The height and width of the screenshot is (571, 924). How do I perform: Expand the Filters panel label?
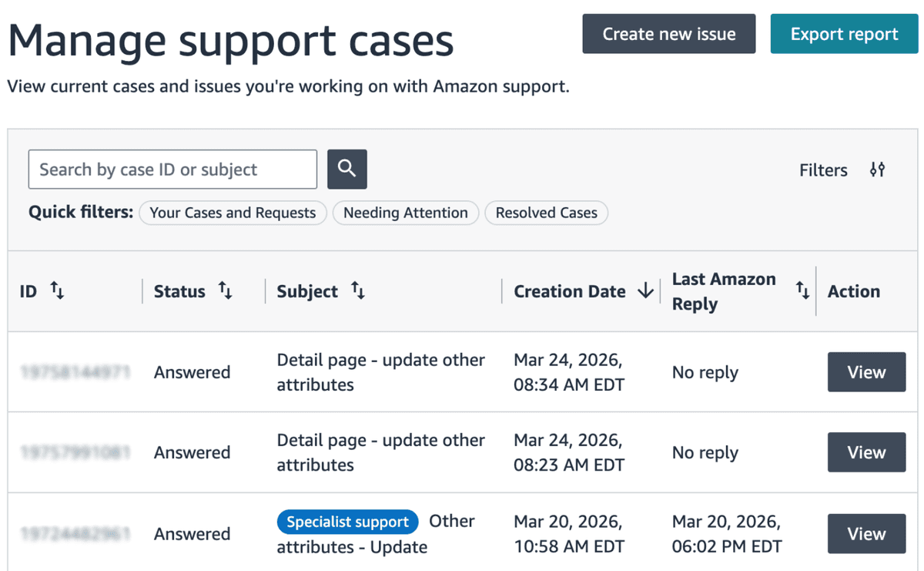click(823, 170)
